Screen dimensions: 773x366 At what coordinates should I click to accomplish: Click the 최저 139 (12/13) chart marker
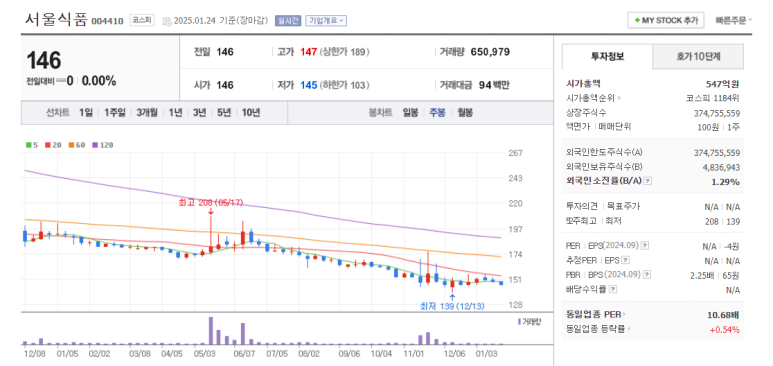coord(452,306)
